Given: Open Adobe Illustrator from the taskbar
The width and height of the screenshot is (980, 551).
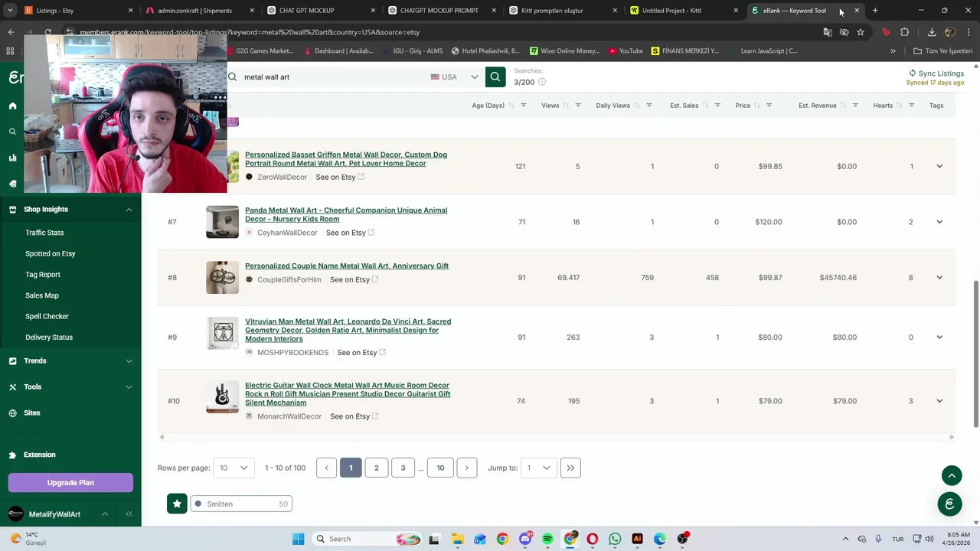Looking at the screenshot, I should pyautogui.click(x=637, y=539).
